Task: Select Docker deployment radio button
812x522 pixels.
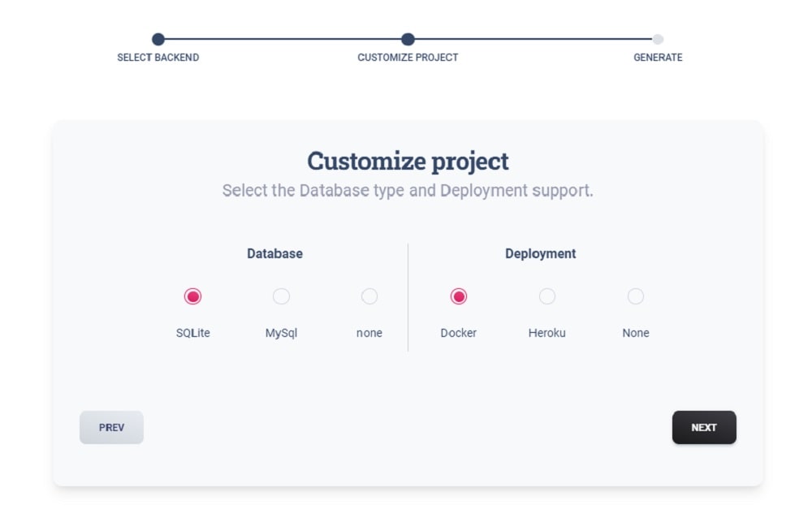Action: pos(458,296)
